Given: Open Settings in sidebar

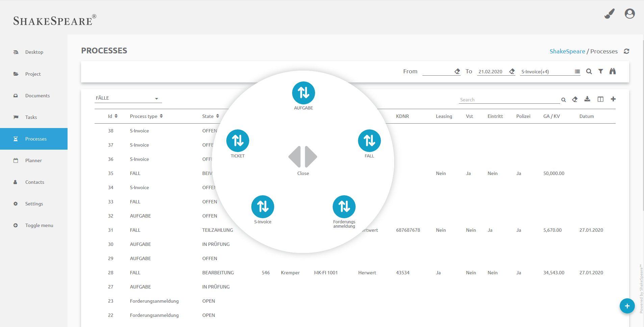Looking at the screenshot, I should click(x=34, y=204).
